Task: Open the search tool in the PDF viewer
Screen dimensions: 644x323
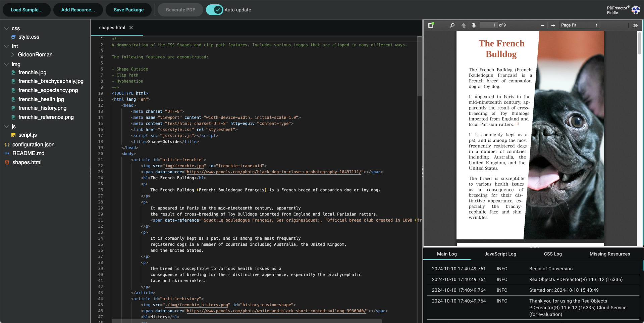Action: pyautogui.click(x=452, y=25)
